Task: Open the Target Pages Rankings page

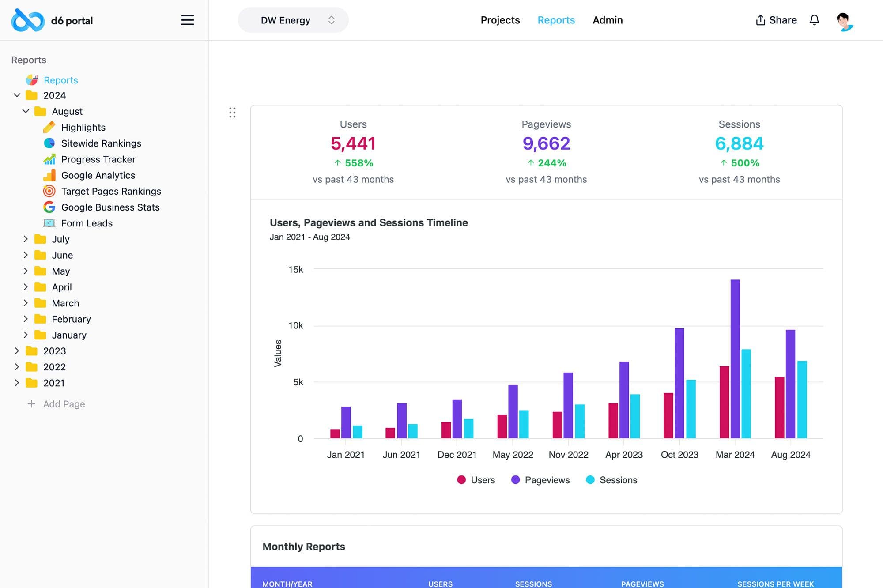Action: pyautogui.click(x=111, y=191)
